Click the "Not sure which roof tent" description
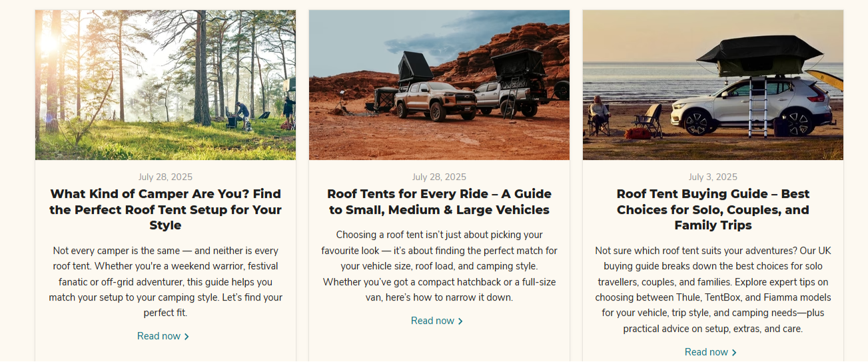Screen dimensions: 868x362 pos(713,289)
